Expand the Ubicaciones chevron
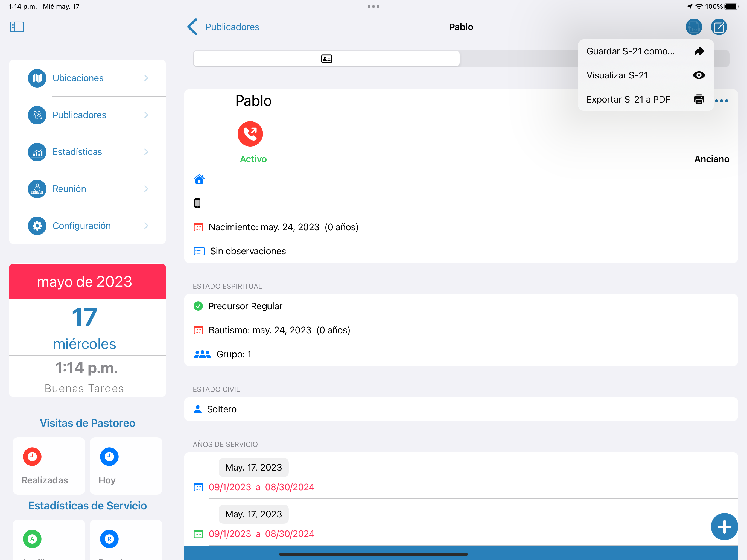The width and height of the screenshot is (747, 560). point(146,78)
